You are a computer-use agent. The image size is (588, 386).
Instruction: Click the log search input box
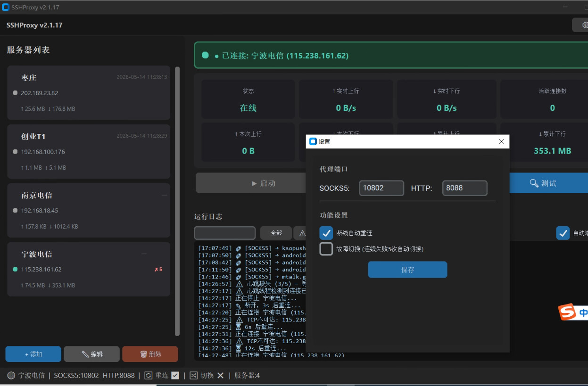[x=224, y=233]
